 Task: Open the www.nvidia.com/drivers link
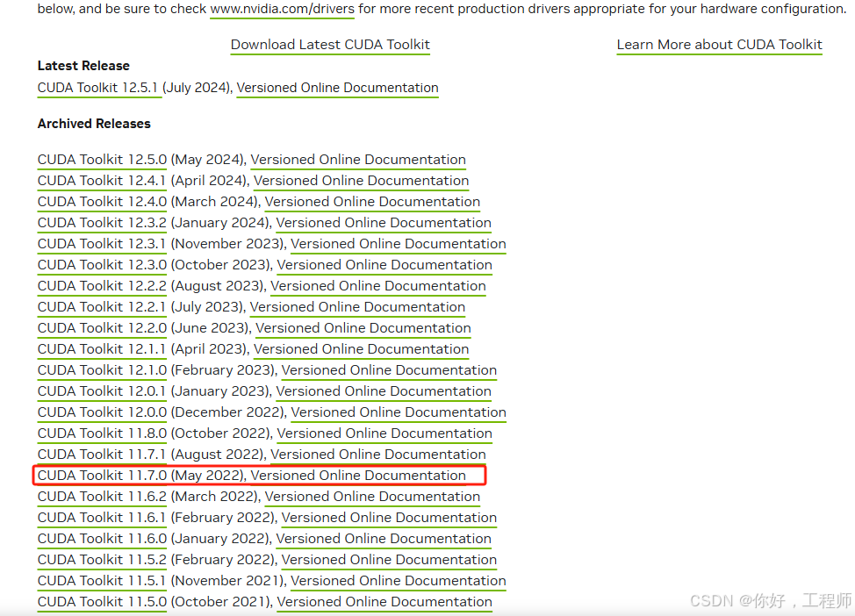(282, 9)
